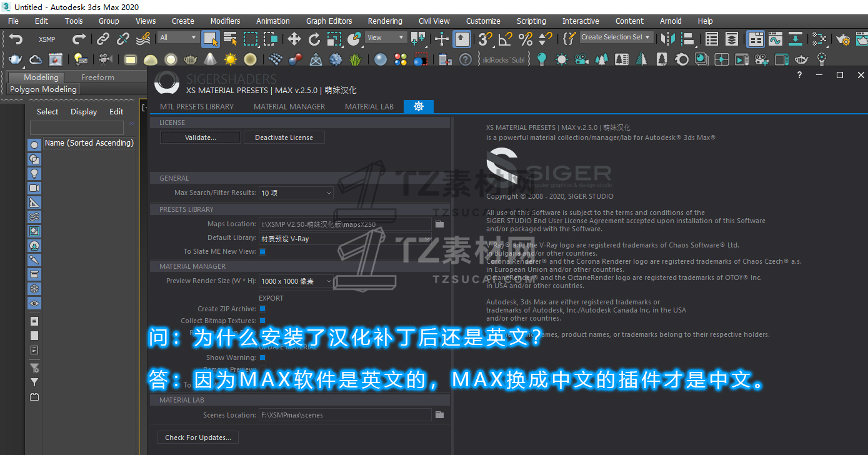Open the All selection filter dropdown
Screen dimensions: 868x455
click(x=178, y=37)
